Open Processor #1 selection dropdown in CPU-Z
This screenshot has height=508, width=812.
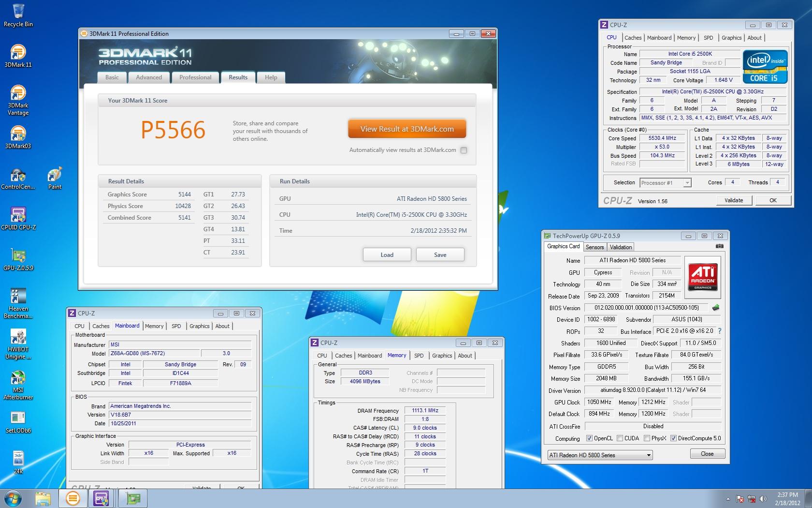click(x=666, y=182)
